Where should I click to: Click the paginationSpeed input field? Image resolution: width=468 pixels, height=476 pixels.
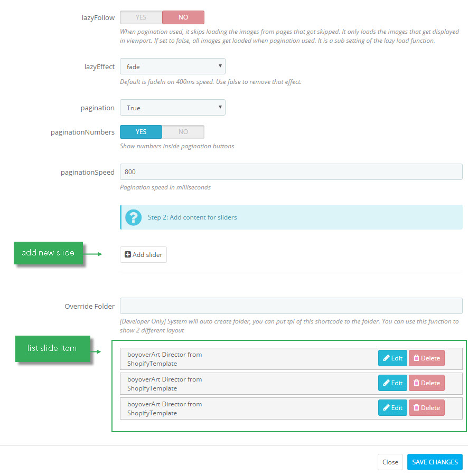(x=291, y=172)
